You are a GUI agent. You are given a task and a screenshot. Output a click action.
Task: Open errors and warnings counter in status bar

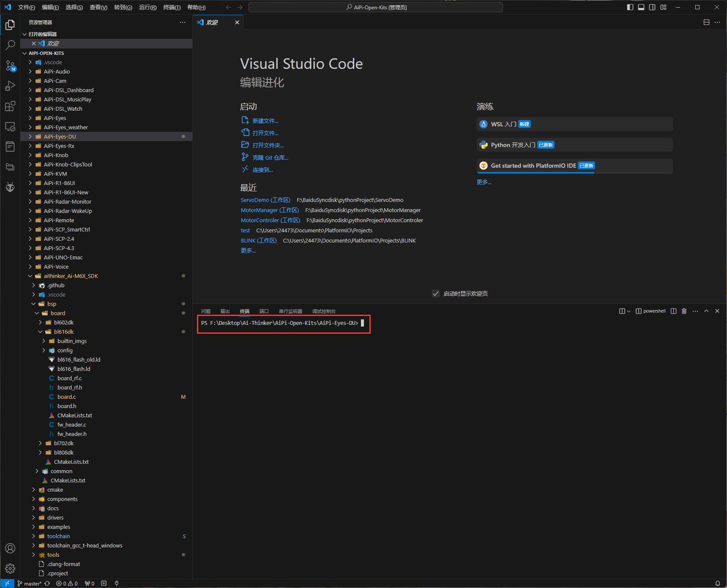[67, 583]
